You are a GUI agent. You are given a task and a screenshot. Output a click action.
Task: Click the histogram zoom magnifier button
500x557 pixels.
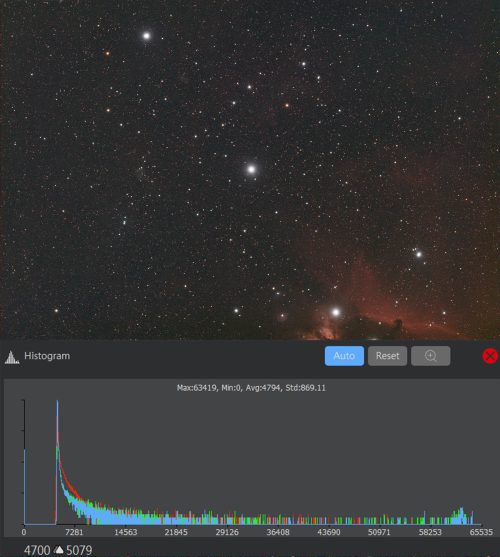(430, 356)
